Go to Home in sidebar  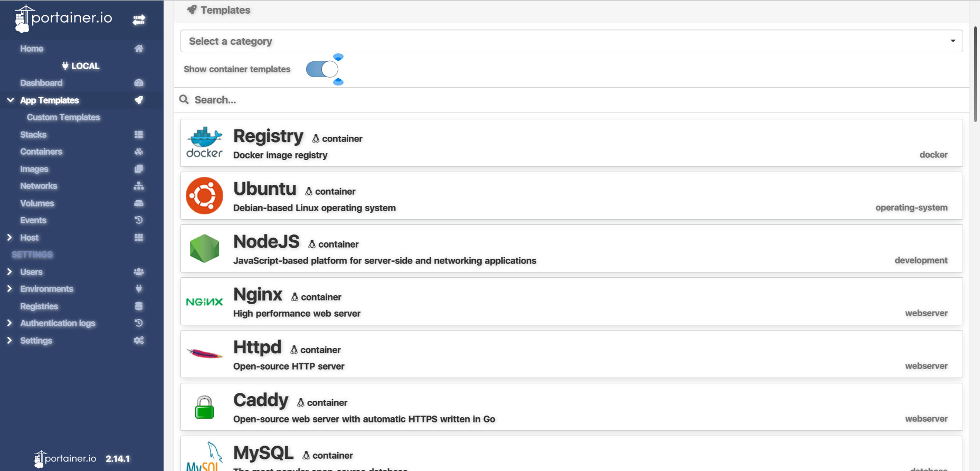pyautogui.click(x=32, y=49)
